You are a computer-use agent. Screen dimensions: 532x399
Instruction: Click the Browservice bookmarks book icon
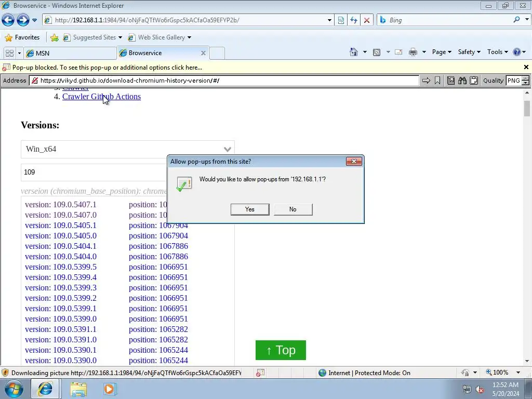point(451,81)
